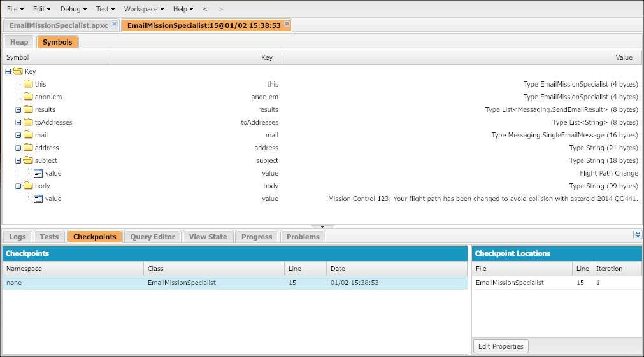Viewport: 644px width, 357px height.
Task: Sort by the Value column header
Action: [462, 57]
